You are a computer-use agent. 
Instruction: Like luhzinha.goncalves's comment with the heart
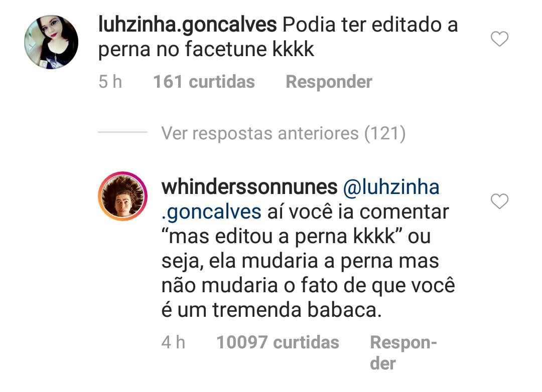pos(499,39)
